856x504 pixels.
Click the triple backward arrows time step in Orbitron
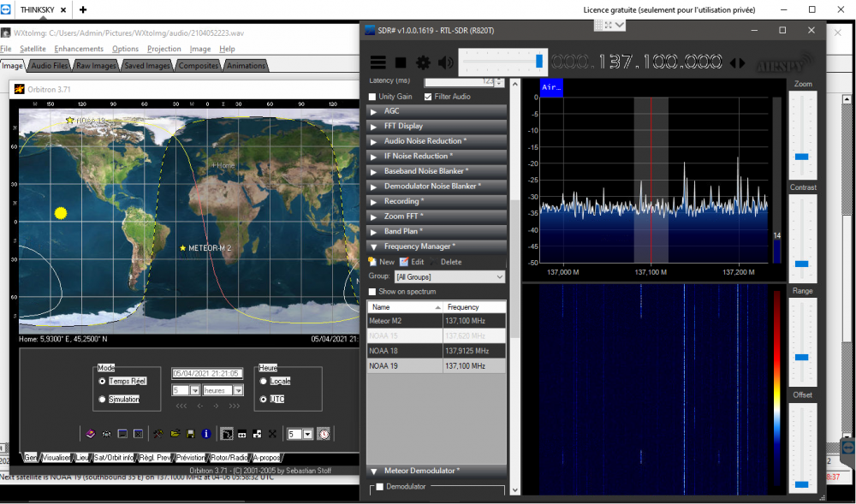(x=181, y=406)
